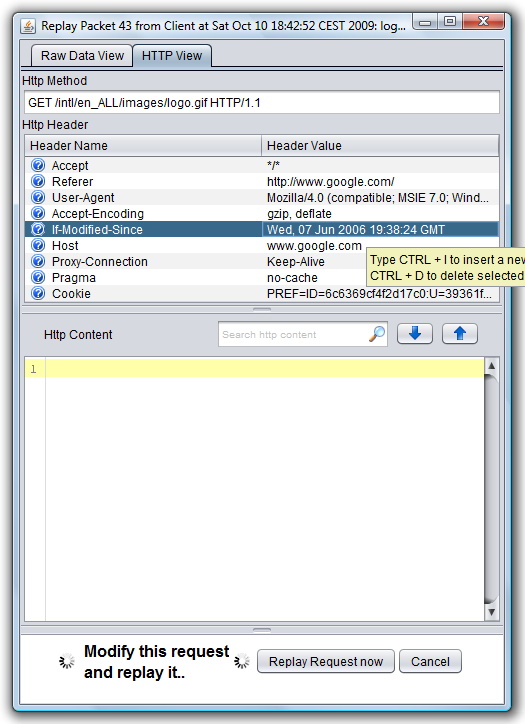Viewport: 525px width, 724px height.
Task: Click the help icon beside Referer header
Action: tap(38, 181)
